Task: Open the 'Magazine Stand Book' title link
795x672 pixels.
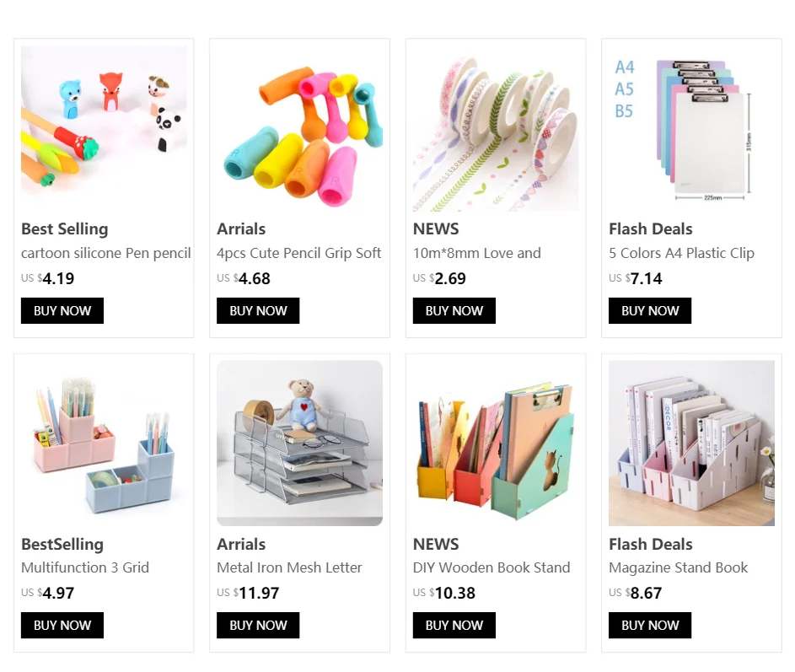Action: (x=679, y=567)
